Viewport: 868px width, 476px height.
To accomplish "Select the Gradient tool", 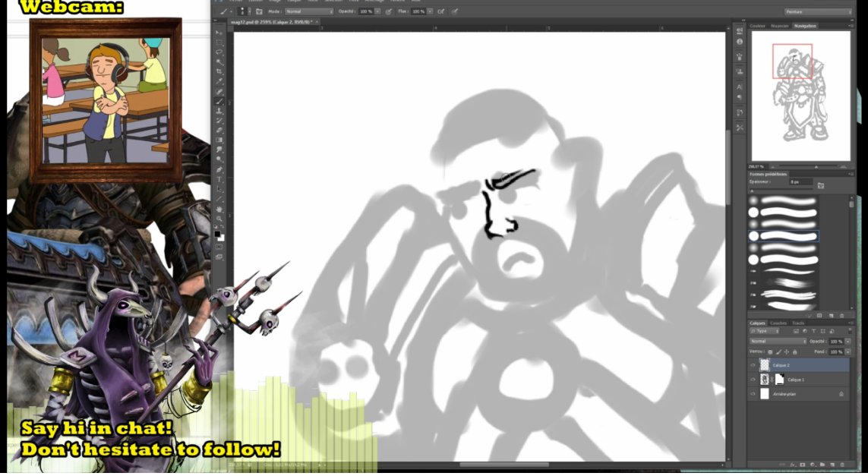I will [219, 139].
